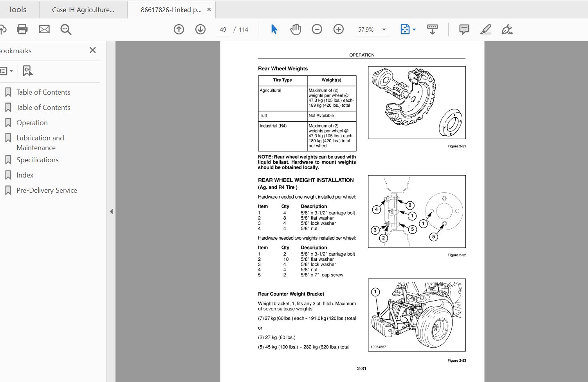This screenshot has height=382, width=588.
Task: Jump to the Specifications bookmark
Action: 37,160
